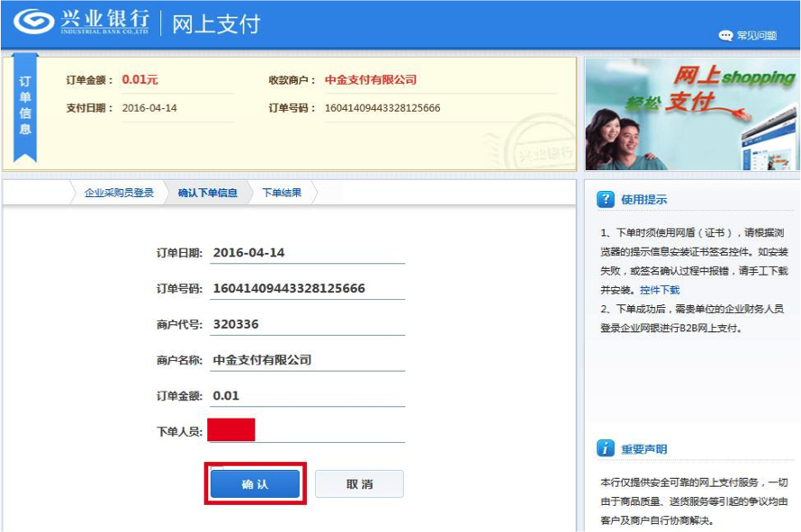Select the 商户代号 field showing 320336
This screenshot has width=801, height=532.
tap(306, 324)
